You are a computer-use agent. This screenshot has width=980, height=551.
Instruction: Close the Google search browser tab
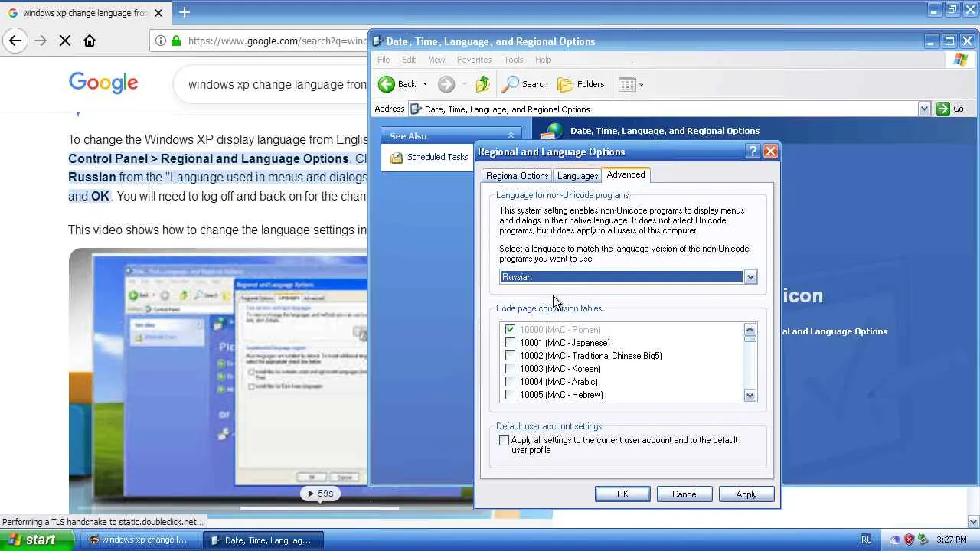(158, 13)
